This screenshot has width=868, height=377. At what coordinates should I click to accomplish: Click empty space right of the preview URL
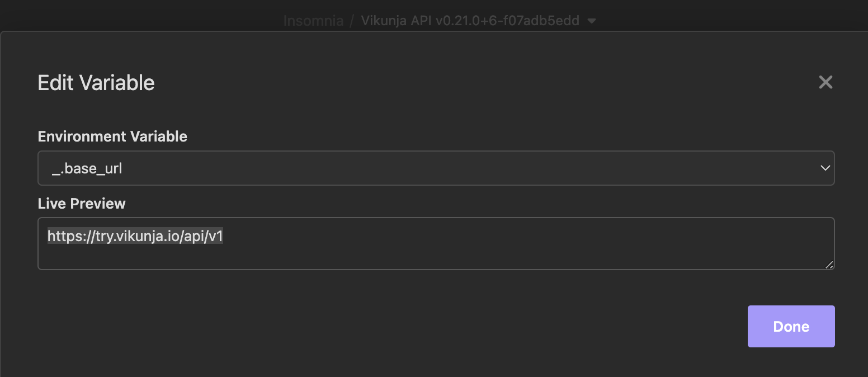coord(503,237)
